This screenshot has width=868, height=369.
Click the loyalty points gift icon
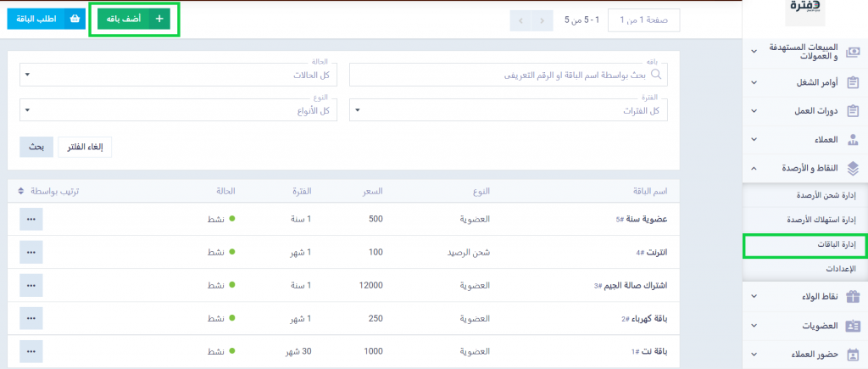click(853, 296)
